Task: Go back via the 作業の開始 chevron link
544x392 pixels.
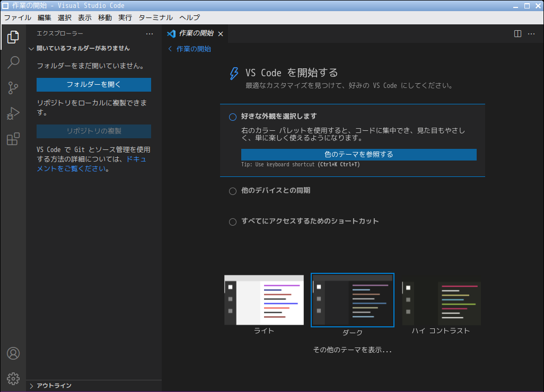Action: pos(189,49)
